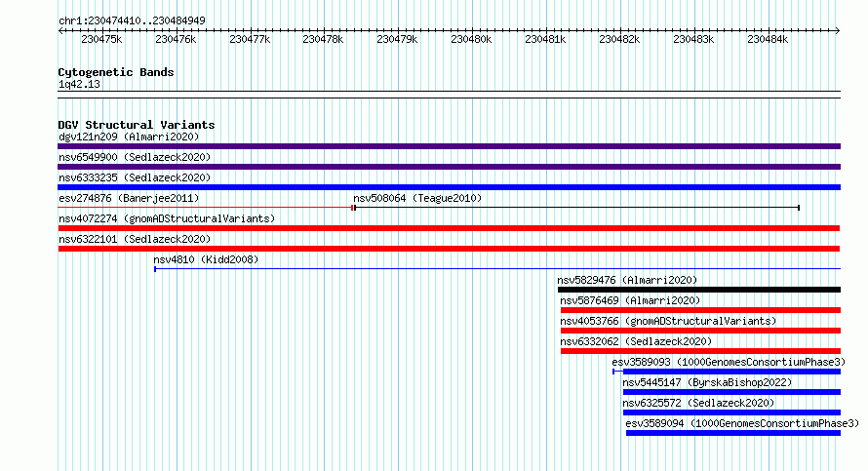Viewport: 868px width, 471px height.
Task: Open nsv4053766 (gnomADStructuralVariants) label
Action: (668, 321)
